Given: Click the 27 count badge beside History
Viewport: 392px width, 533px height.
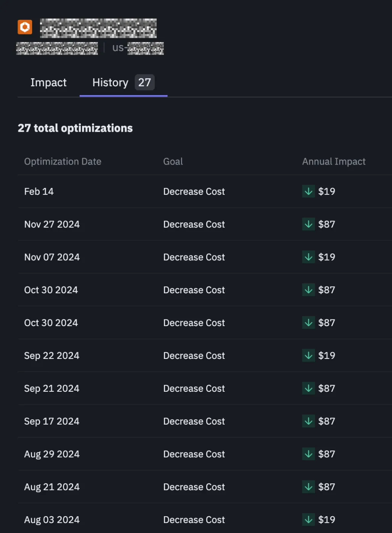Looking at the screenshot, I should (x=145, y=82).
